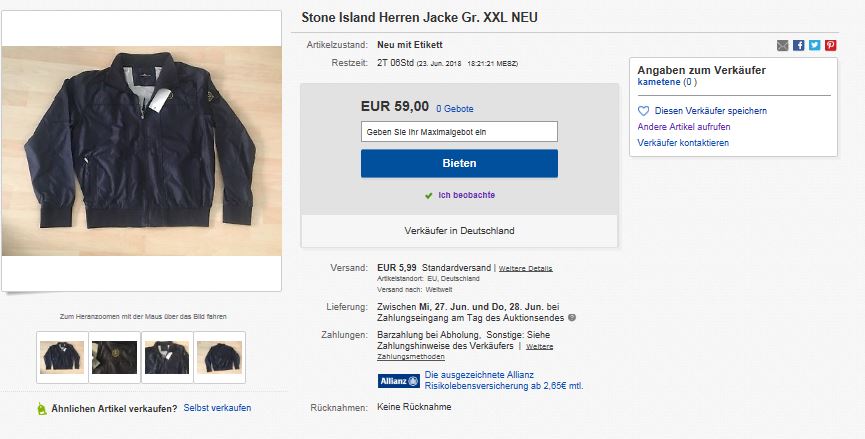Expand 'Weitere Details' for shipping

coord(525,268)
